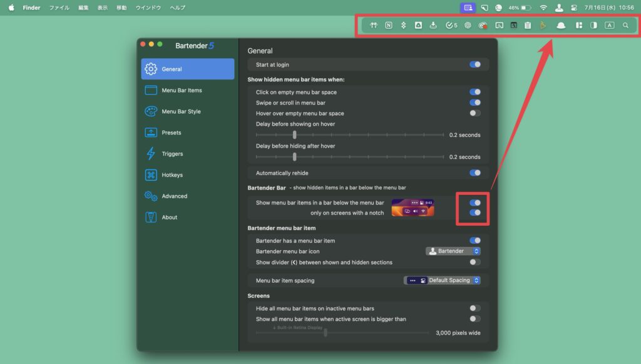
Task: Open the Triggers section
Action: coord(188,154)
